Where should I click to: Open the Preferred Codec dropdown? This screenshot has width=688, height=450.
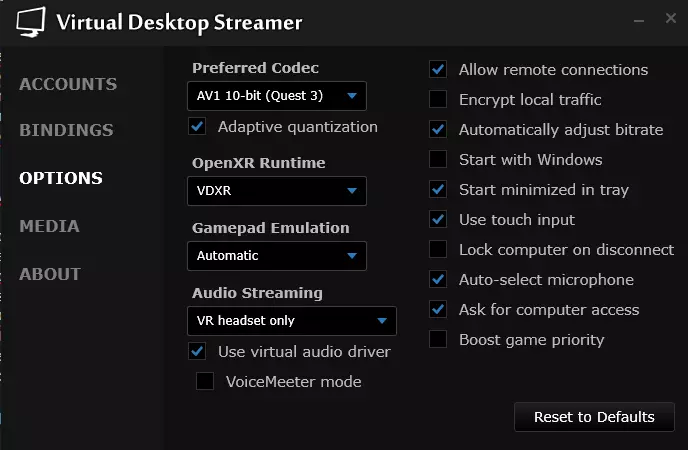tap(277, 96)
